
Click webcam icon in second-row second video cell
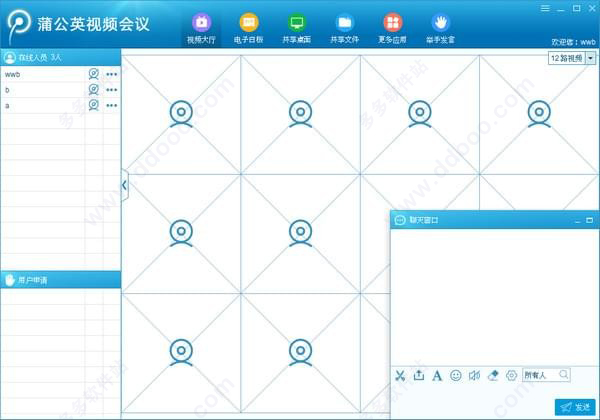point(300,233)
